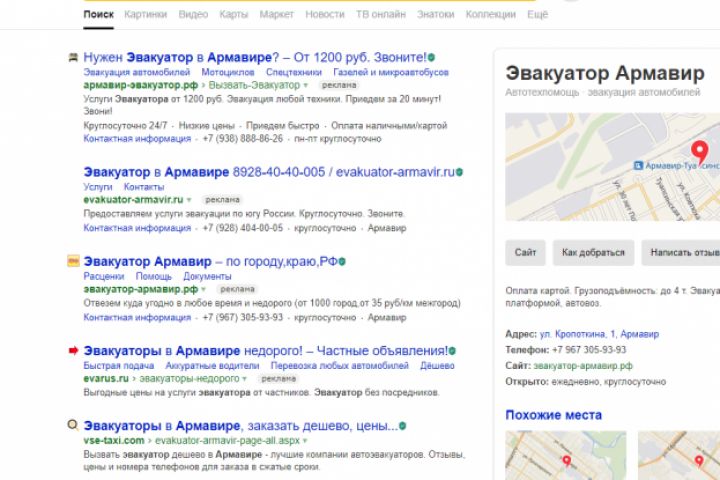Open 'Эвакуатор в Армавире 8928-40-40-005' result title
Image resolution: width=720 pixels, height=480 pixels.
[269, 172]
